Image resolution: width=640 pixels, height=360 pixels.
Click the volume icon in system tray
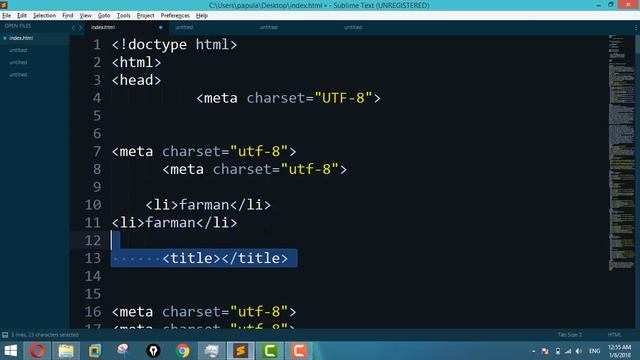coord(579,351)
